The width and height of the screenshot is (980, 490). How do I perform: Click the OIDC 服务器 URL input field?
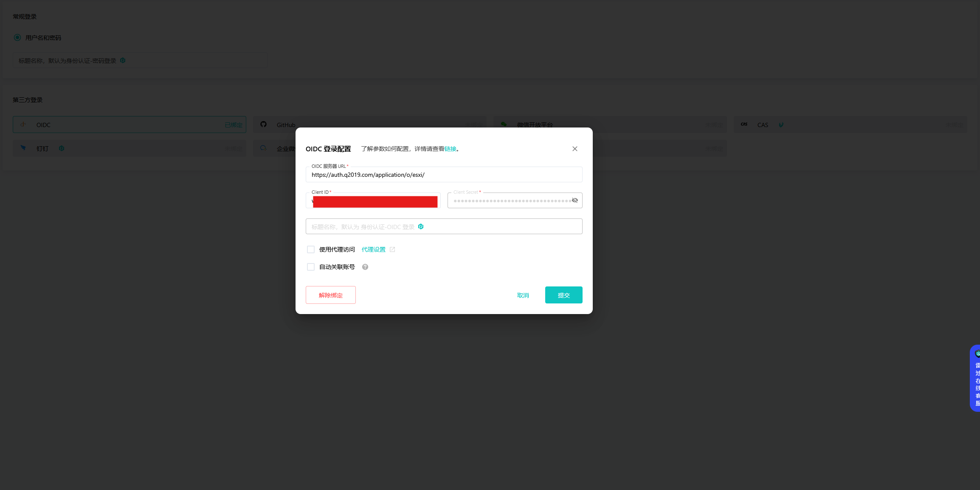(444, 175)
